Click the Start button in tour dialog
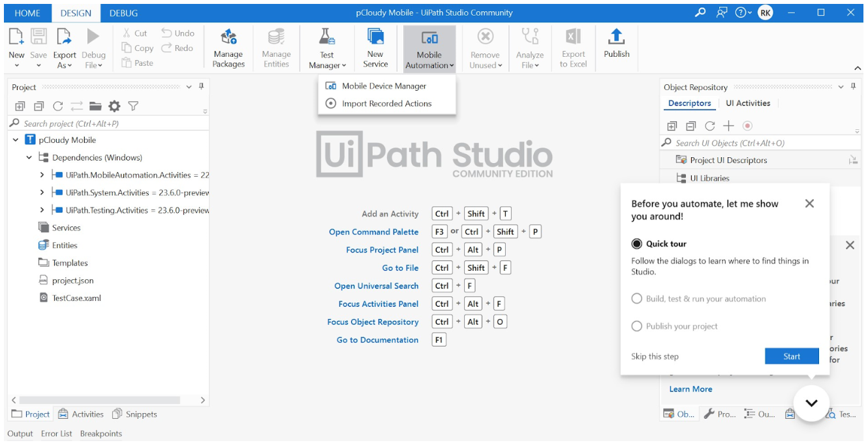The image size is (868, 445). pos(792,356)
